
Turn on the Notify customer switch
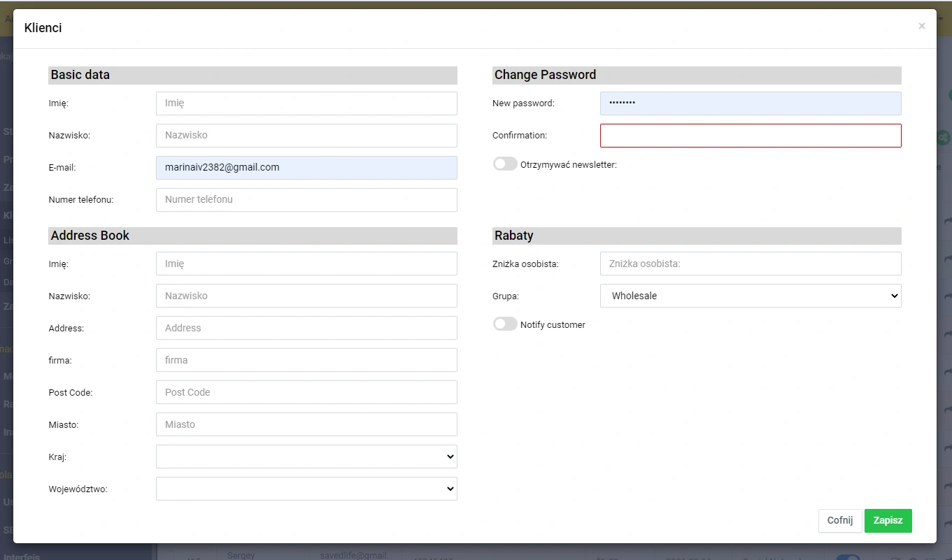(x=505, y=324)
